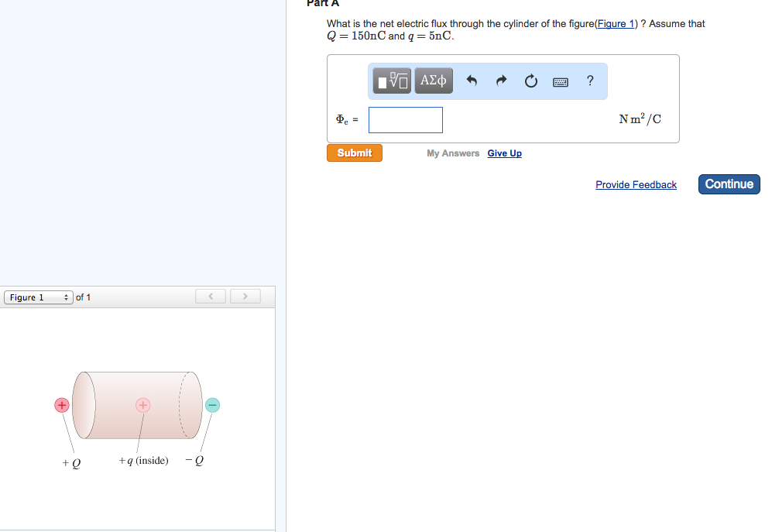This screenshot has width=772, height=532.
Task: Click the Give Up link
Action: tap(504, 153)
